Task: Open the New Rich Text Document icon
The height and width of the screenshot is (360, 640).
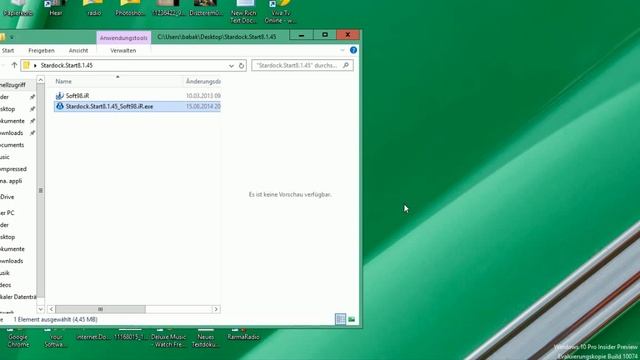Action: pos(243,11)
